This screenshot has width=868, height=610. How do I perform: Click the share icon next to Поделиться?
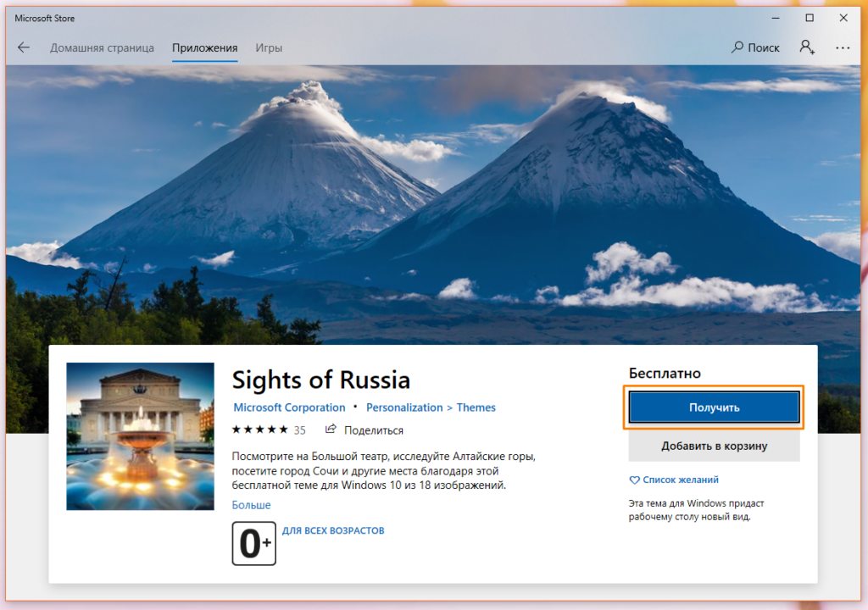pyautogui.click(x=331, y=430)
